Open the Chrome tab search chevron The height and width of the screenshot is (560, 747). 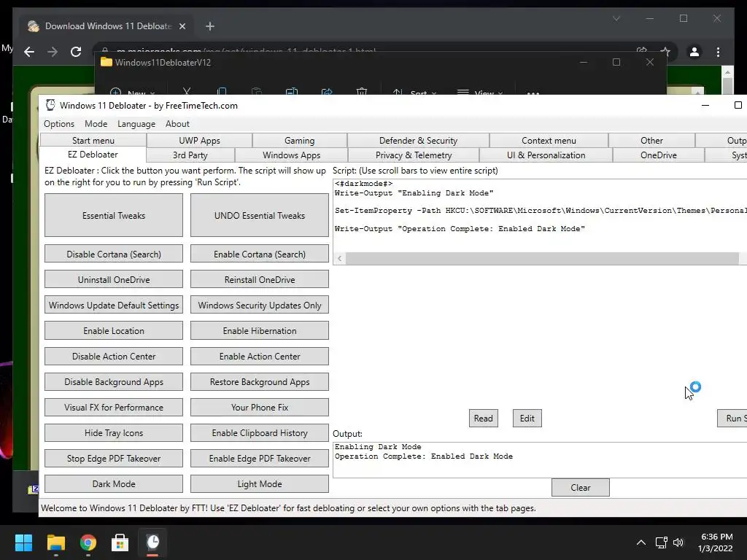[616, 18]
